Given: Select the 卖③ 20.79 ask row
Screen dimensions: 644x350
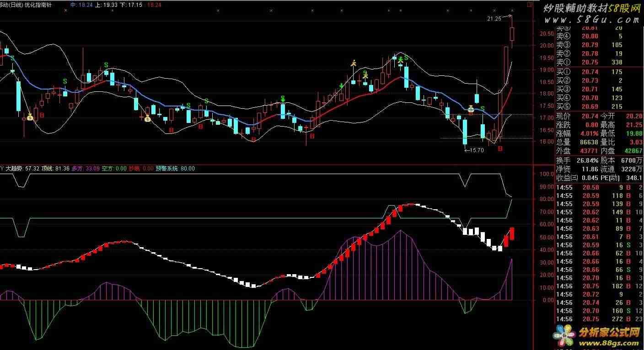Looking at the screenshot, I should pos(600,45).
